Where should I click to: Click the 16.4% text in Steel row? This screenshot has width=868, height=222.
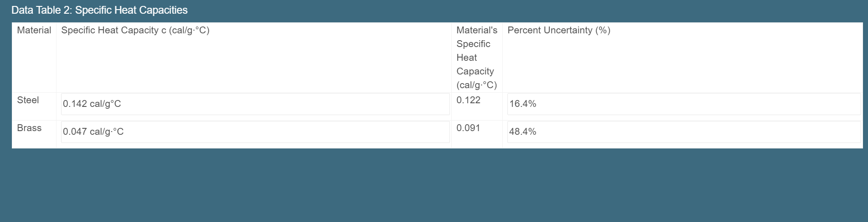point(522,104)
